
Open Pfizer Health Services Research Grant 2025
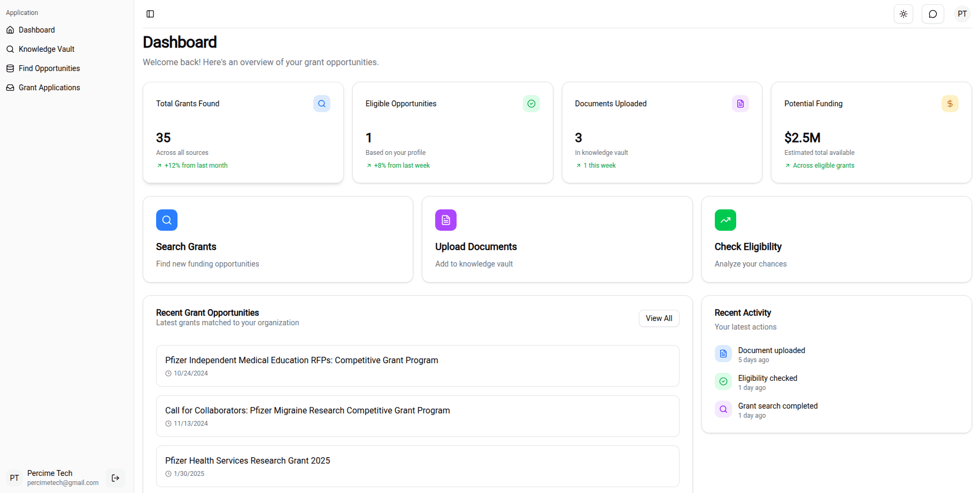(417, 465)
